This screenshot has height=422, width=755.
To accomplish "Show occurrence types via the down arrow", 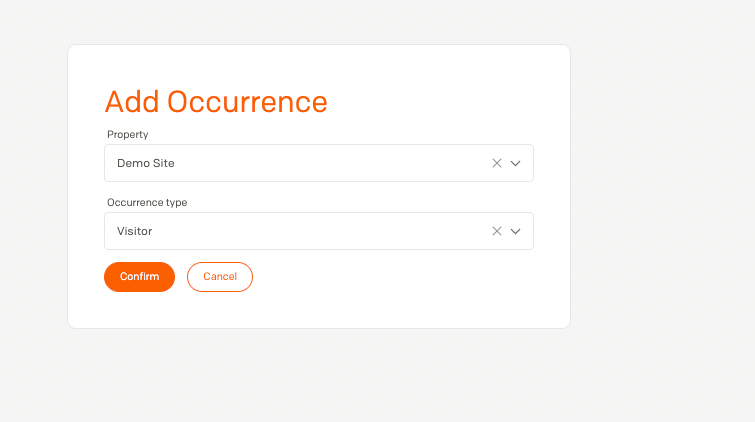I will point(516,231).
